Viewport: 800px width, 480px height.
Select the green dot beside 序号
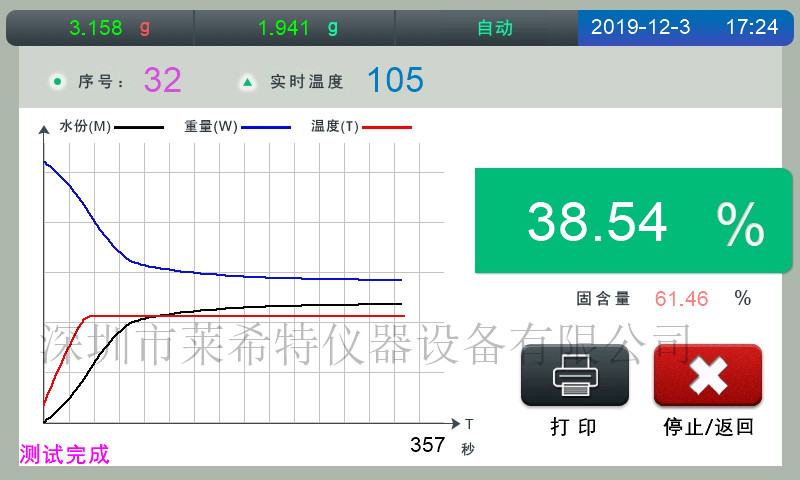click(x=57, y=82)
